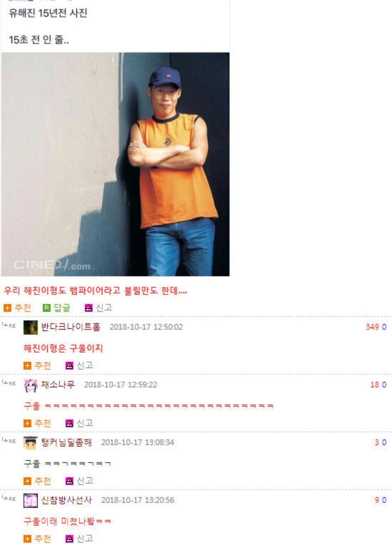Click the 349 recommendation count
Image resolution: width=392 pixels, height=544 pixels.
[372, 327]
